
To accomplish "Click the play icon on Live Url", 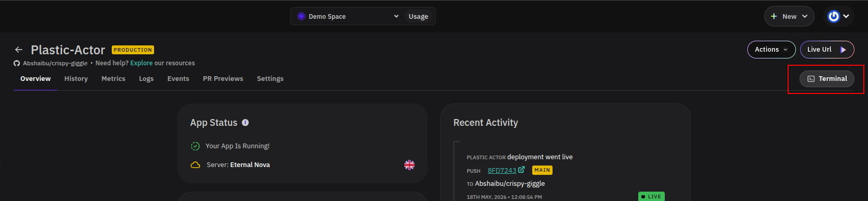I will (x=843, y=50).
